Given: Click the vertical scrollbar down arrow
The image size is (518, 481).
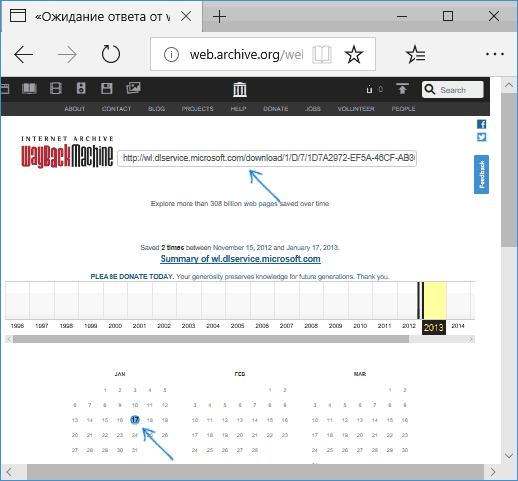Looking at the screenshot, I should 509,456.
